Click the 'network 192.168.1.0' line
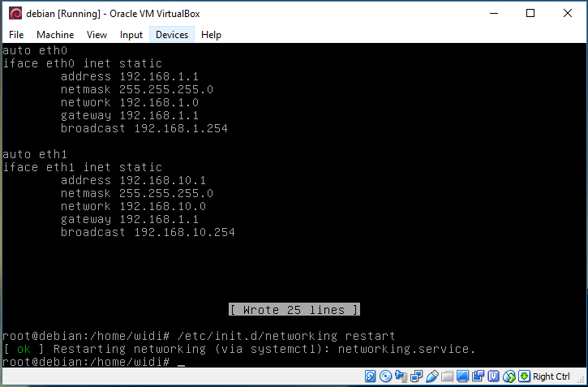Image resolution: width=588 pixels, height=387 pixels. coord(130,102)
